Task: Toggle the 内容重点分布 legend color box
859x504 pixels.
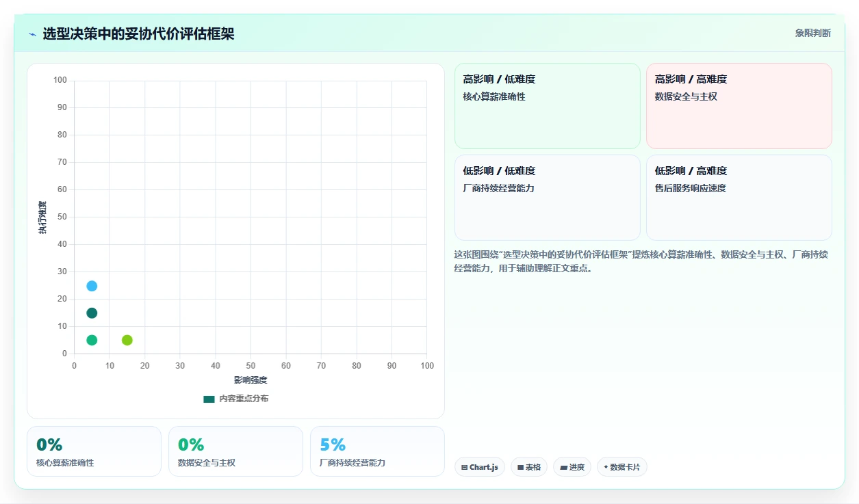Action: click(x=209, y=399)
